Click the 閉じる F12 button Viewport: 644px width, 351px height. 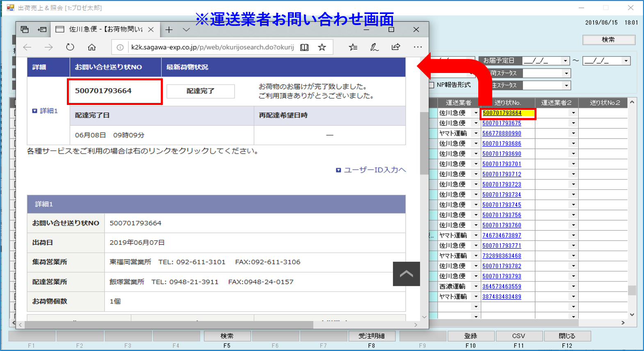coord(567,336)
